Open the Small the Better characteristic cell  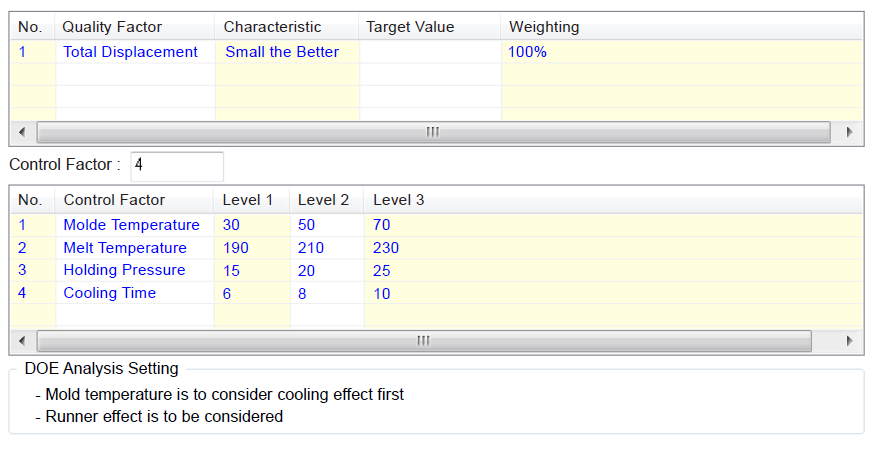282,52
